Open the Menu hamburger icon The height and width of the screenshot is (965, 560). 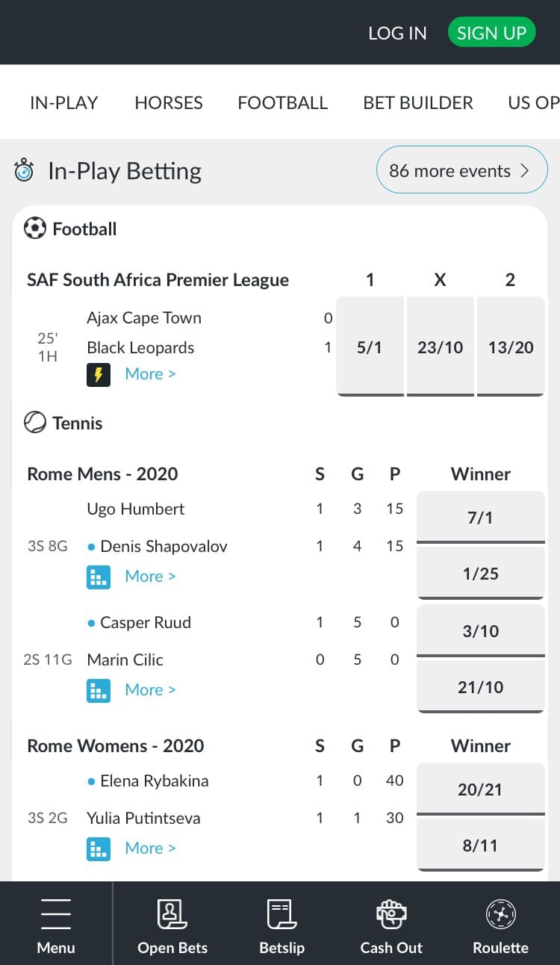coord(56,914)
